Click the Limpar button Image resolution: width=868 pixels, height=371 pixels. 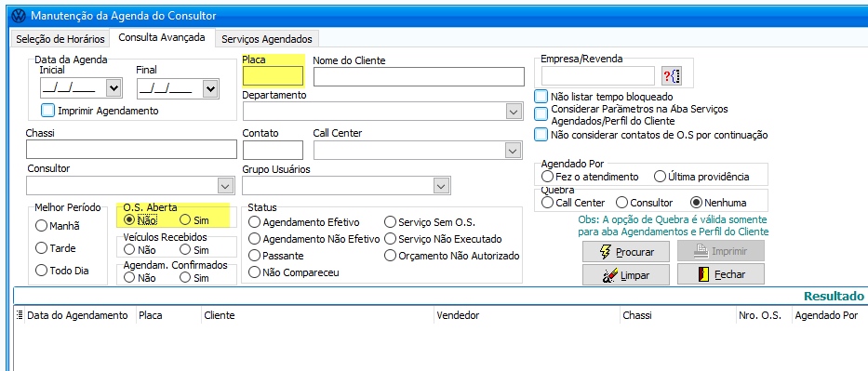coord(626,274)
